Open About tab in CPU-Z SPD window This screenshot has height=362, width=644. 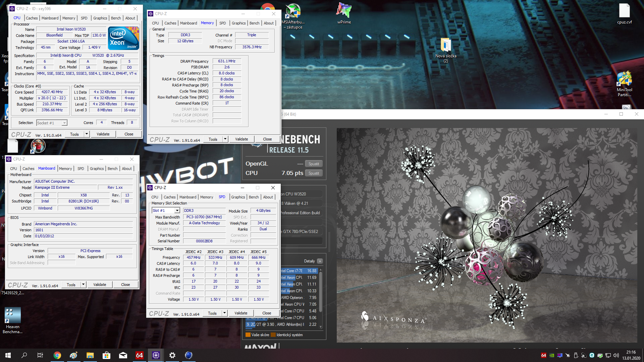pyautogui.click(x=268, y=197)
